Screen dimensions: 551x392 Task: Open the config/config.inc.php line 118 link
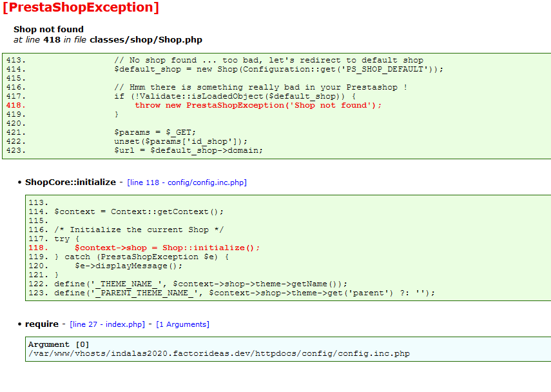(187, 182)
